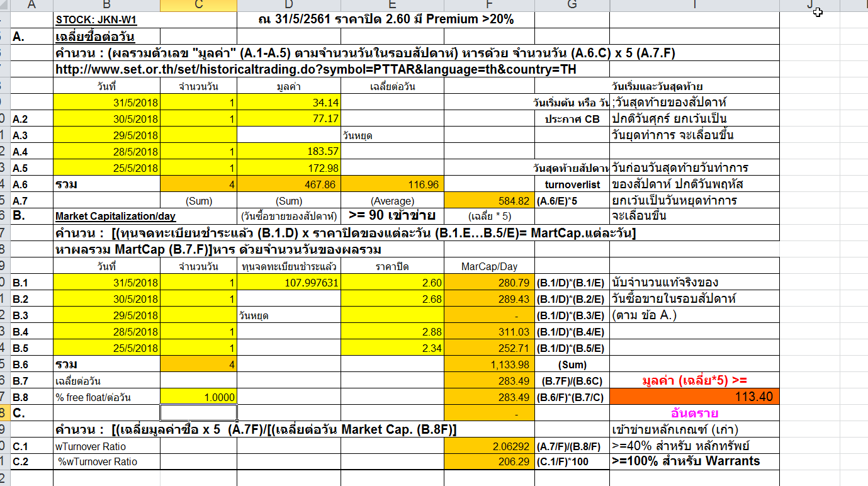This screenshot has height=486, width=868.
Task: Click the "MarCap/Day" column heading cell
Action: click(489, 266)
